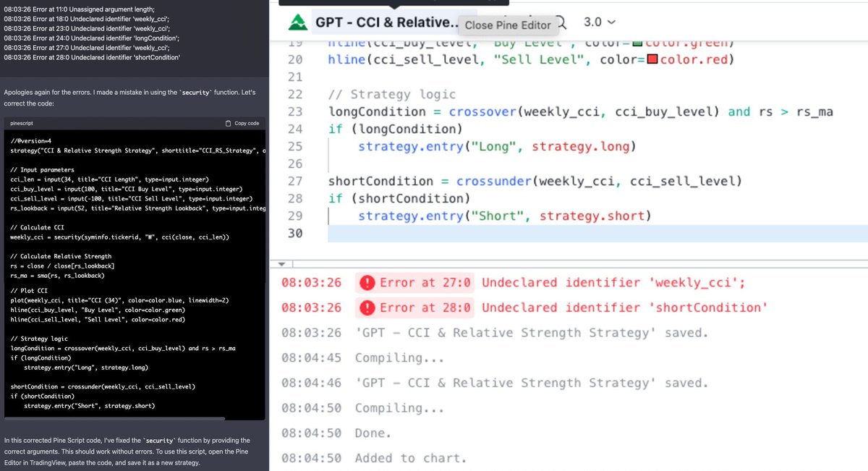Click the 08:04:45 'Compiling...' console entry
Image resolution: width=868 pixels, height=471 pixels.
362,358
